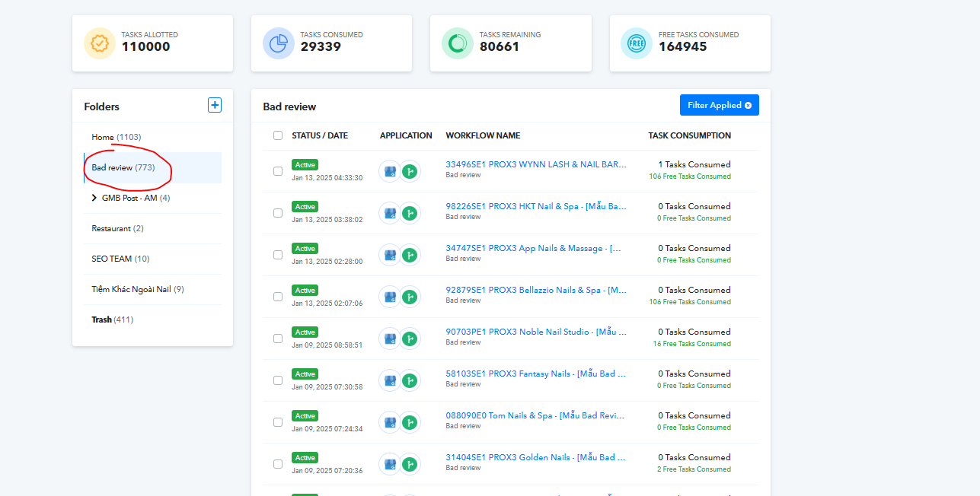The image size is (980, 496).
Task: Click the TASK CONSUMPTION column header
Action: coord(689,135)
